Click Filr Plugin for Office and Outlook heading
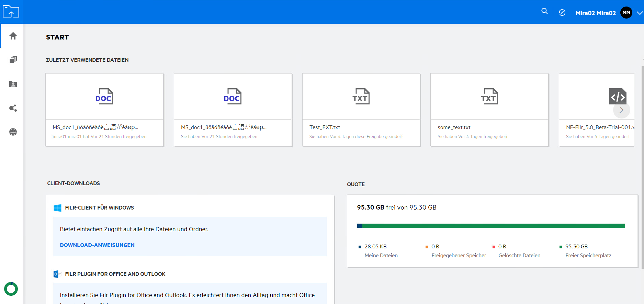 [115, 274]
